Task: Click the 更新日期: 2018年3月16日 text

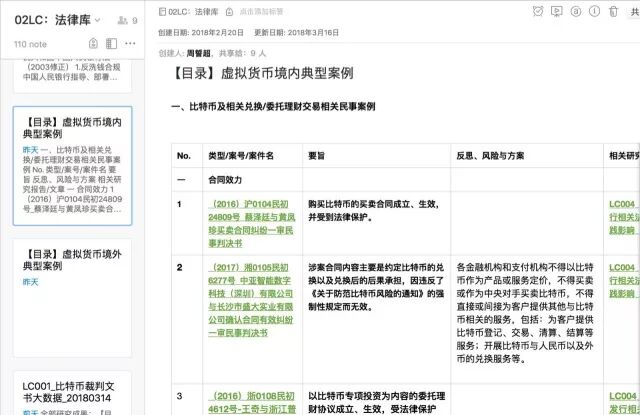Action: click(x=297, y=33)
